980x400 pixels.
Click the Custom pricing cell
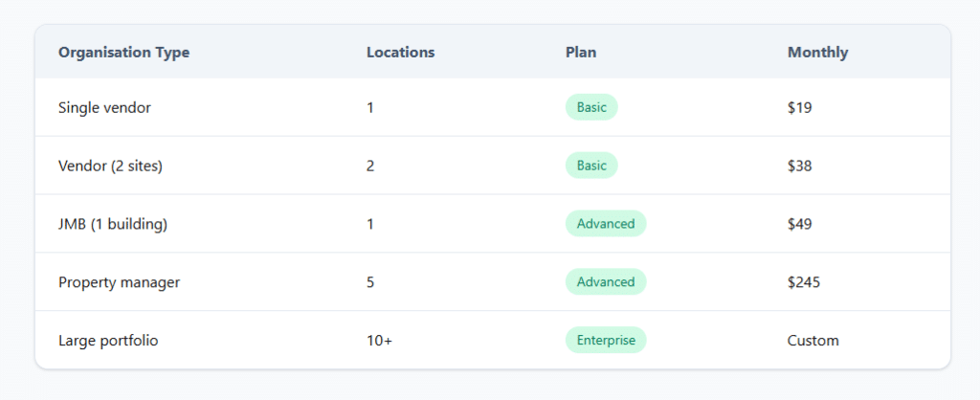(x=813, y=341)
